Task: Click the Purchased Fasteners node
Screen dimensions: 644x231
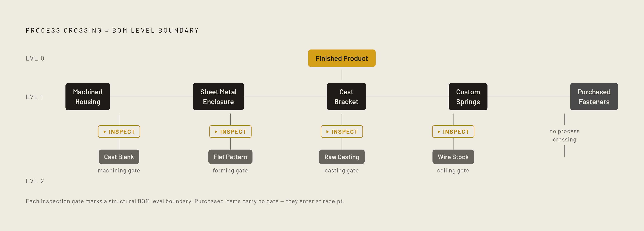Action: 594,97
